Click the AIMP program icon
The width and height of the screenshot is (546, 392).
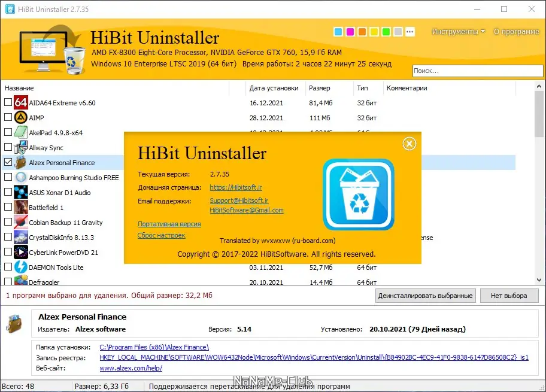click(x=21, y=117)
